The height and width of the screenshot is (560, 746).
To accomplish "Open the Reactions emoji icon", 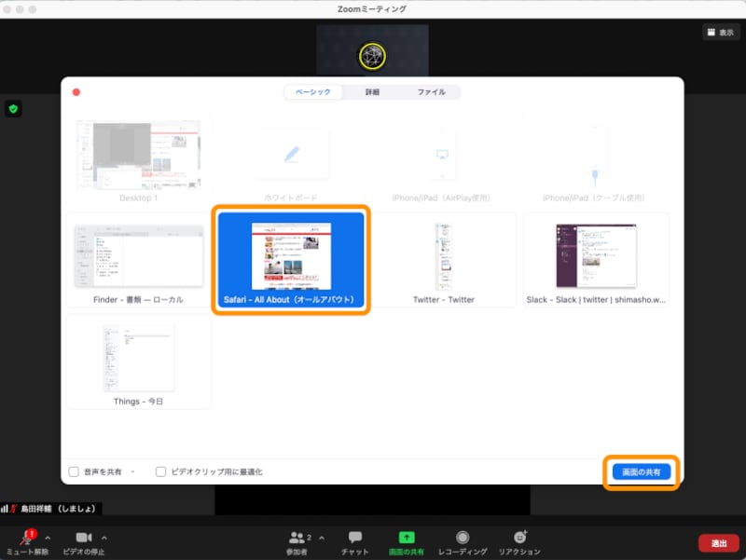I will click(x=519, y=538).
